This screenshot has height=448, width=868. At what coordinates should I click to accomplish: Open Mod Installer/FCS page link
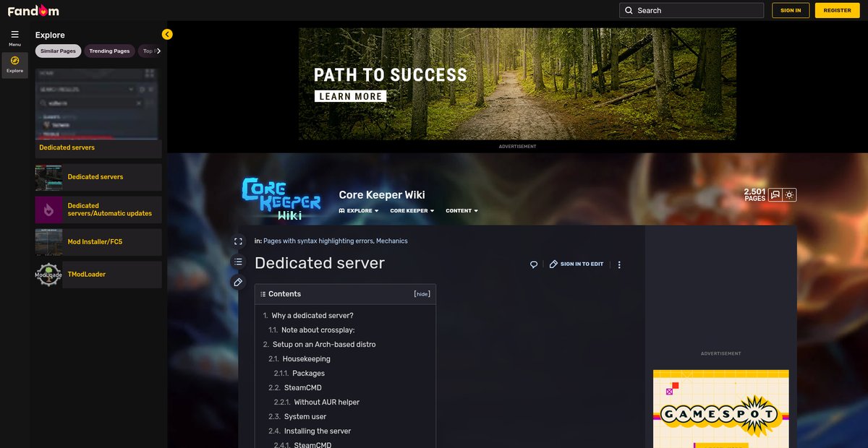pyautogui.click(x=95, y=242)
